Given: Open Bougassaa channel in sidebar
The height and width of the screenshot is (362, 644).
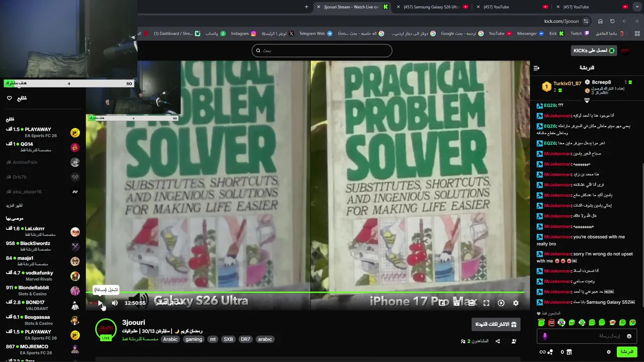Looking at the screenshot, I should point(43,320).
